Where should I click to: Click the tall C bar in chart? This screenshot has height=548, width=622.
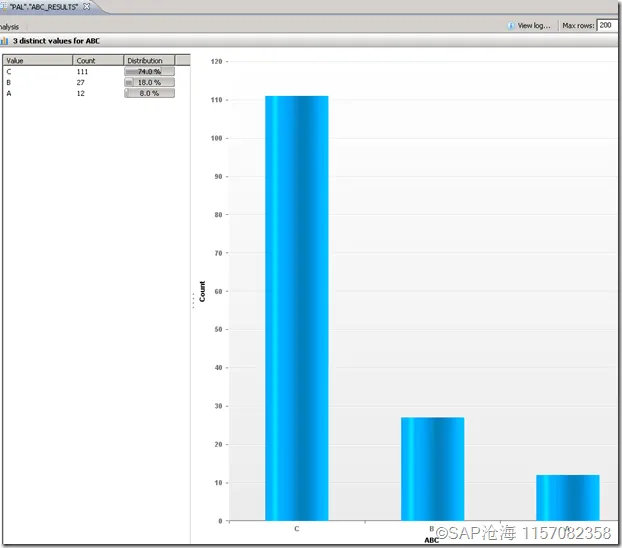coord(297,308)
